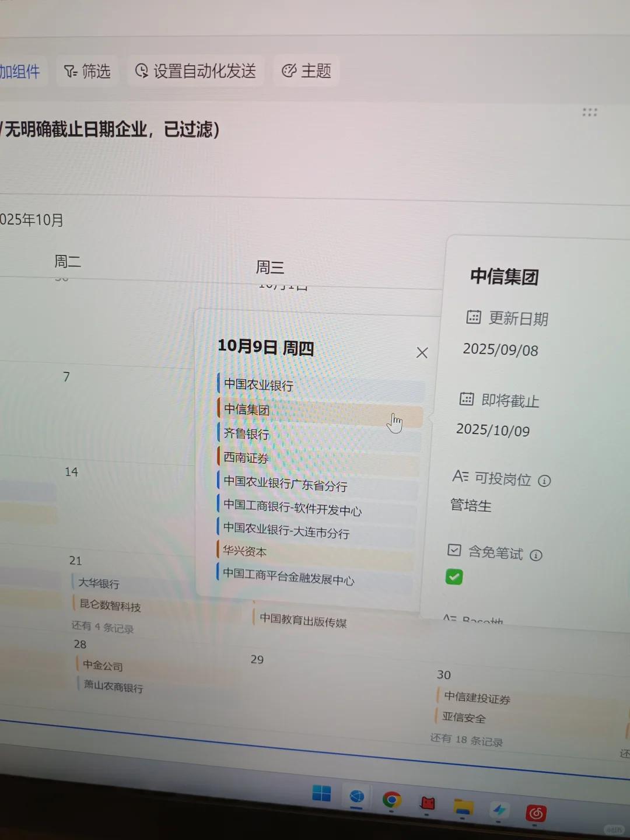This screenshot has width=630, height=840.
Task: Click the text-field icon beside 可投岗位
Action: (x=460, y=477)
